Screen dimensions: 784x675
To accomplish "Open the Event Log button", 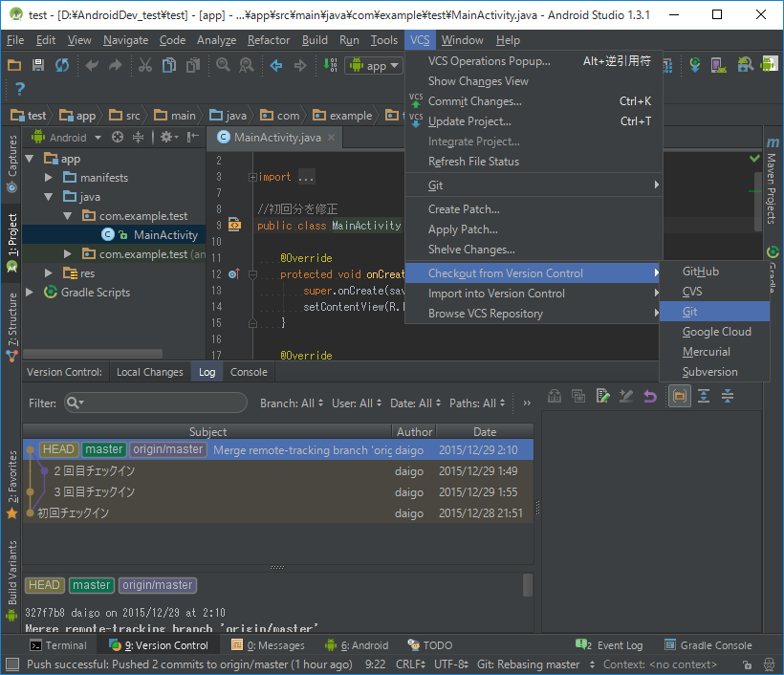I will coord(609,645).
